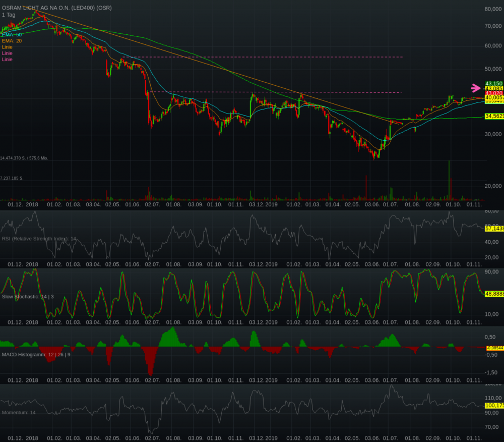
Task: Select the MACD Histogramm indicator label
Action: (x=36, y=355)
